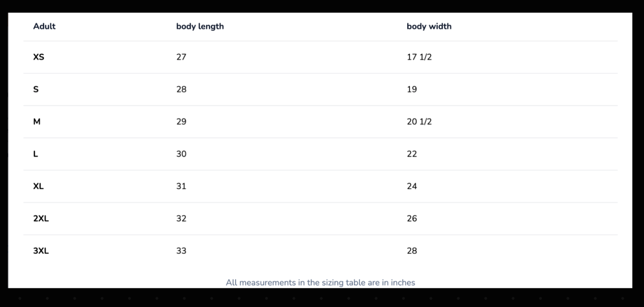Click the body length column header
The width and height of the screenshot is (644, 307).
(200, 26)
